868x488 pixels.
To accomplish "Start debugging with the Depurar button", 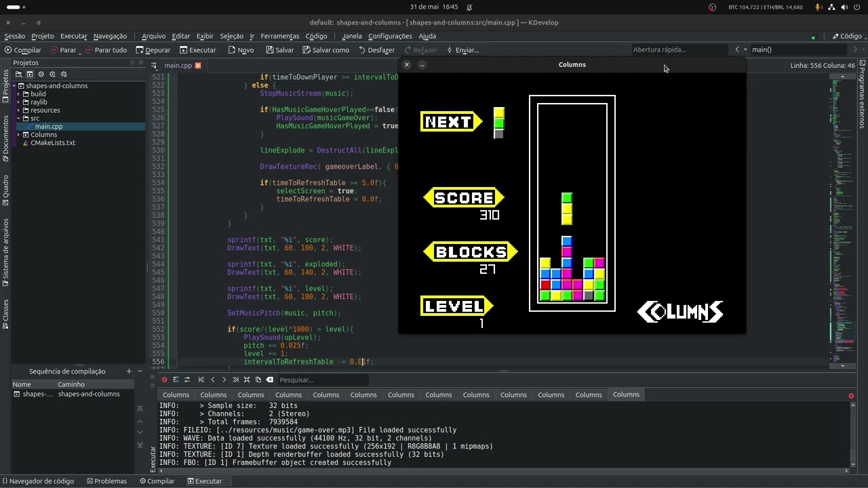I will [153, 49].
